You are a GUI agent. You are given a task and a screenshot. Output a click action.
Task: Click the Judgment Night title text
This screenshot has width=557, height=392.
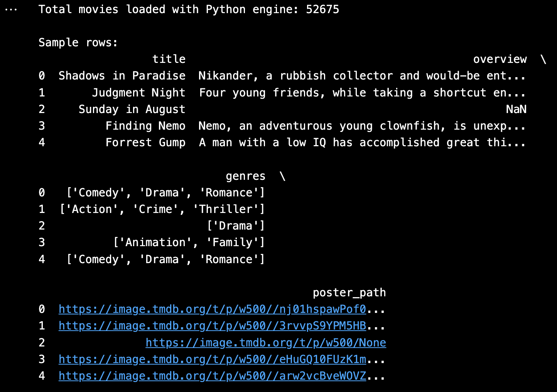[138, 93]
